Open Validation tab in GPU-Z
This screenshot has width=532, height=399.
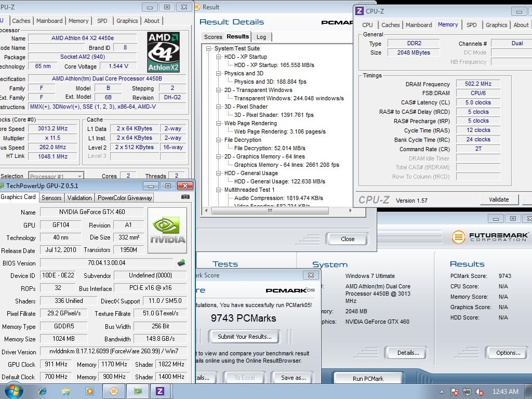(79, 198)
